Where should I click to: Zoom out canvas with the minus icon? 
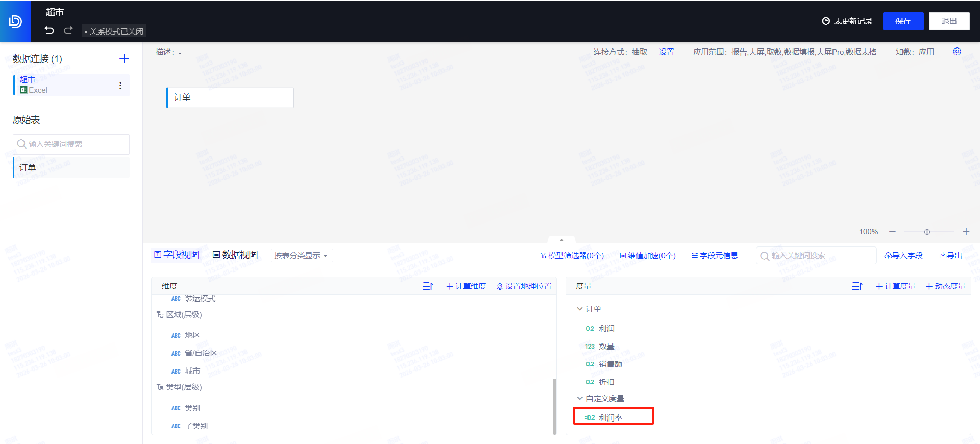pyautogui.click(x=892, y=231)
